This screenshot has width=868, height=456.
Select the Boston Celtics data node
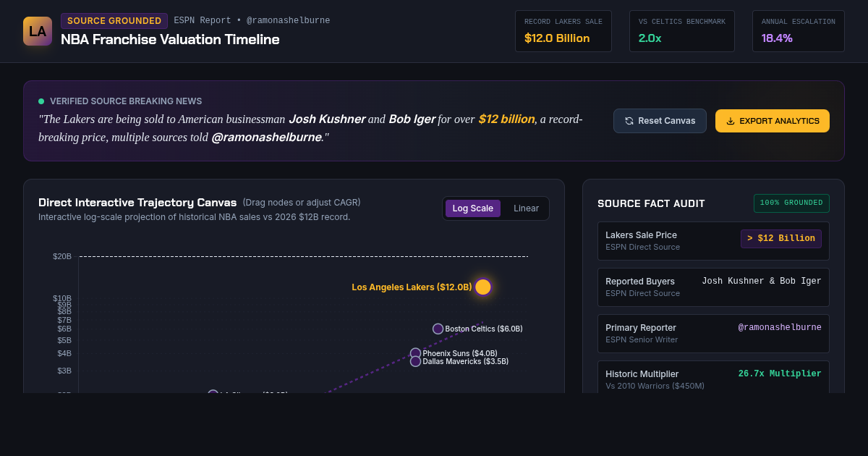pos(438,329)
